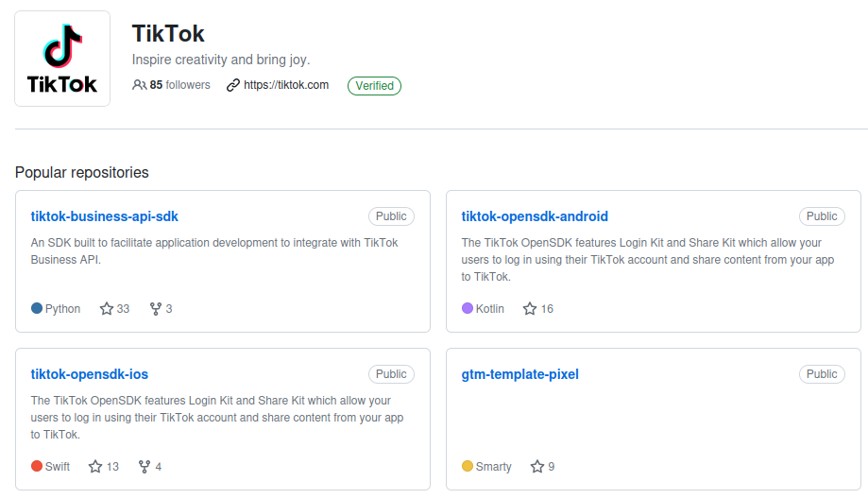
Task: Open the tiktok-business-api-sdk repository
Action: (x=105, y=216)
